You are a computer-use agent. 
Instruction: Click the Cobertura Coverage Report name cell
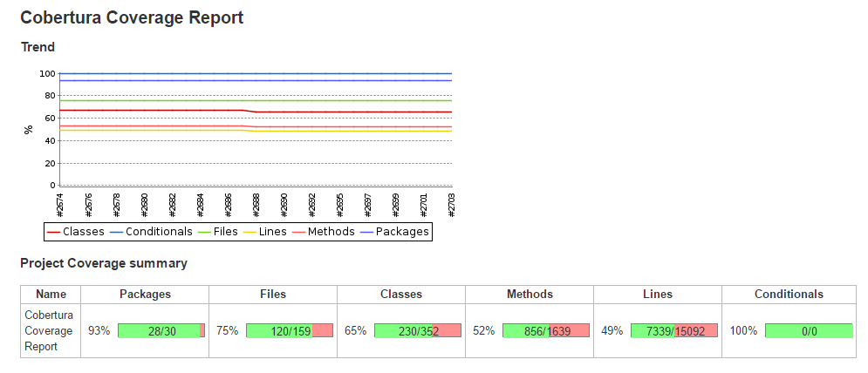tap(50, 331)
